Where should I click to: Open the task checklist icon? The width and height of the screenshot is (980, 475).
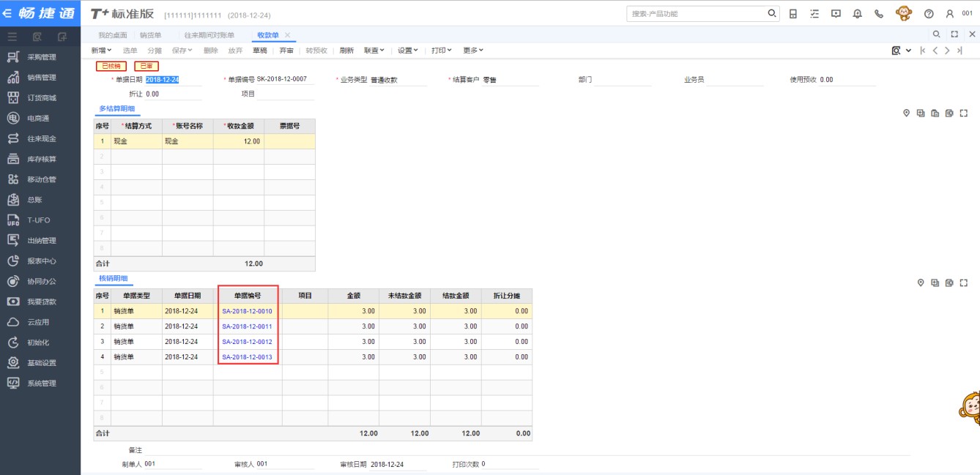pos(814,14)
